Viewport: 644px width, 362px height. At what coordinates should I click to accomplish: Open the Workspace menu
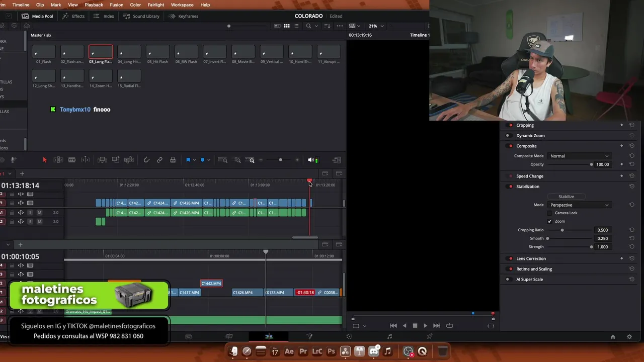[182, 5]
